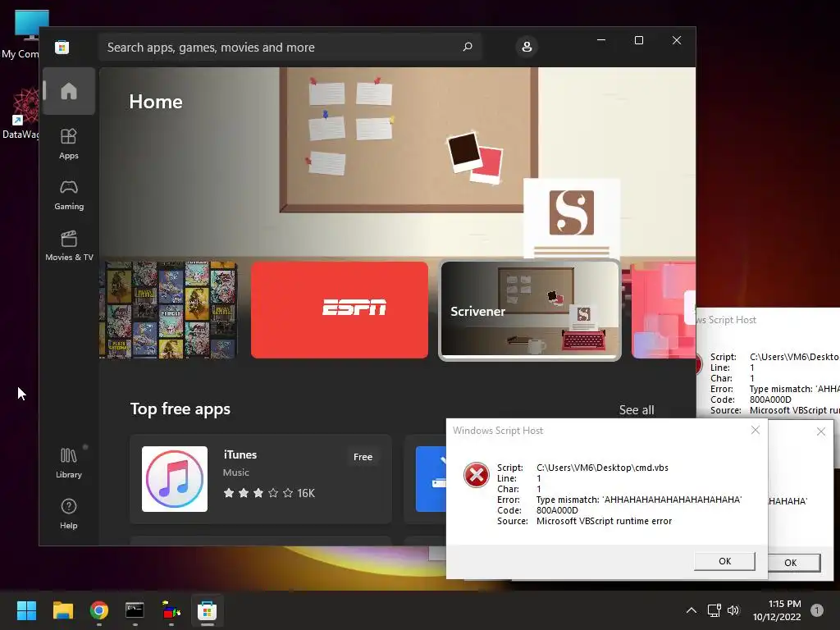Open Help in the Store sidebar
The width and height of the screenshot is (840, 630).
coord(69,514)
